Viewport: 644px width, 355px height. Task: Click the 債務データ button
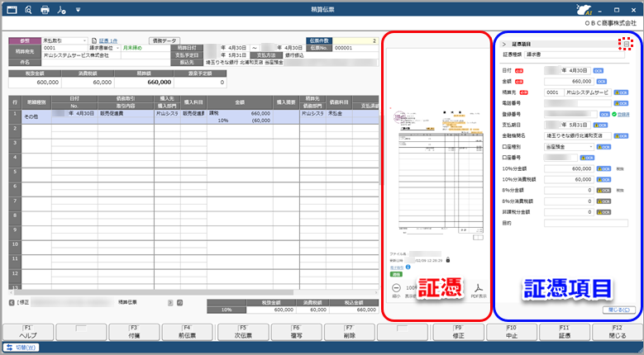[164, 40]
